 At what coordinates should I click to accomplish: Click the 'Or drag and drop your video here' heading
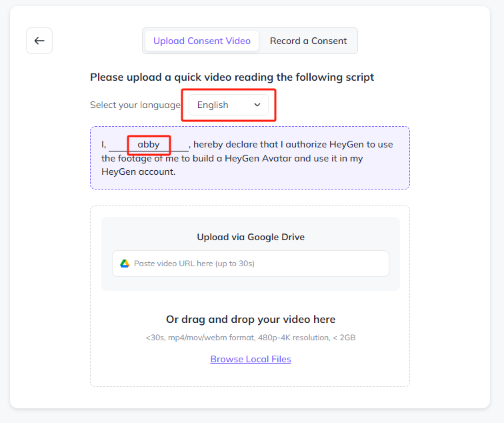point(251,320)
